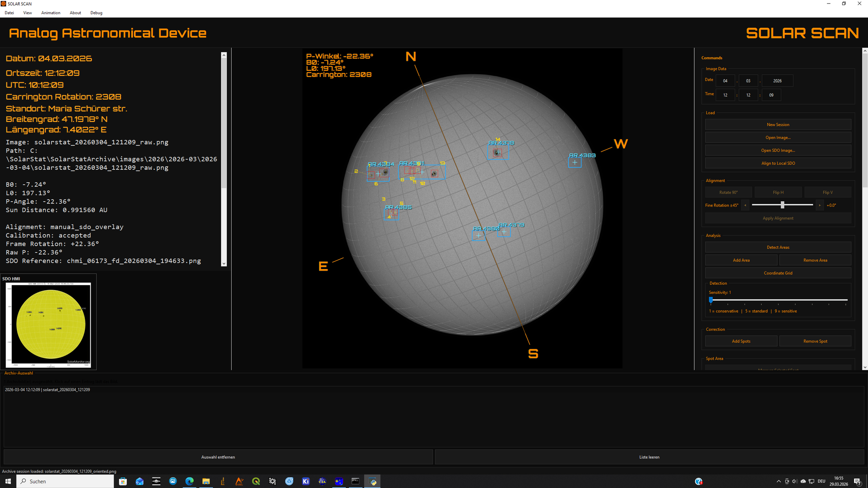Click the AR 4378 sunspot marker
868x488 pixels.
(x=498, y=152)
